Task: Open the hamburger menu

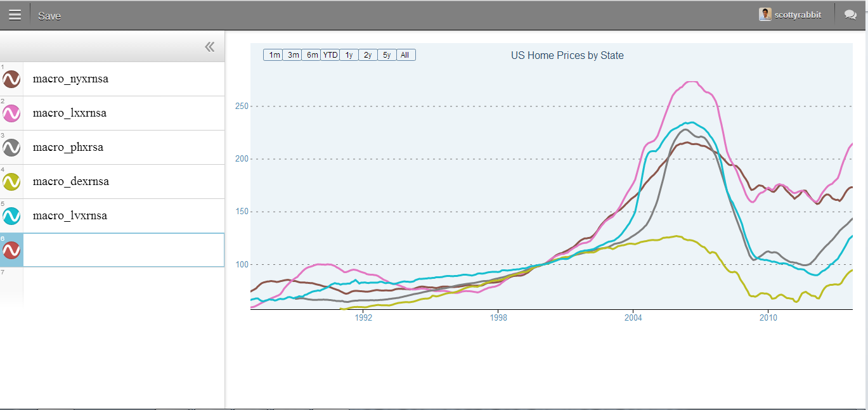Action: [x=15, y=15]
